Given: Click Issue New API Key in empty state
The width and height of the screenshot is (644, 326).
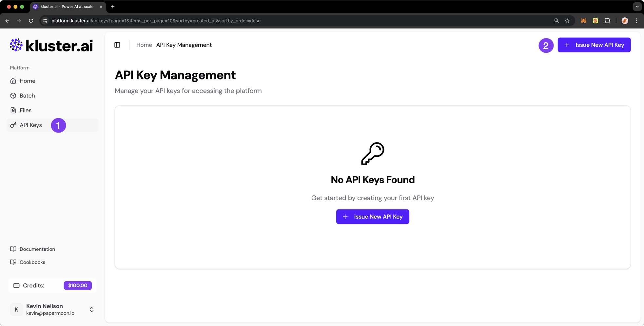Looking at the screenshot, I should click(x=373, y=217).
